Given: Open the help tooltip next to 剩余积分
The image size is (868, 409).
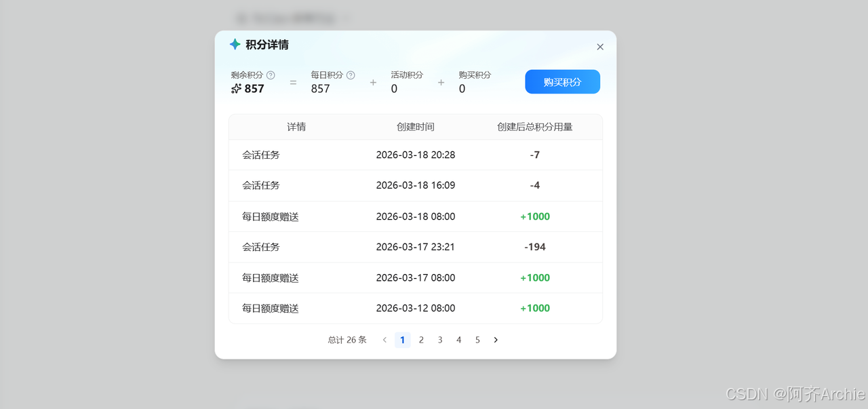Looking at the screenshot, I should click(271, 75).
